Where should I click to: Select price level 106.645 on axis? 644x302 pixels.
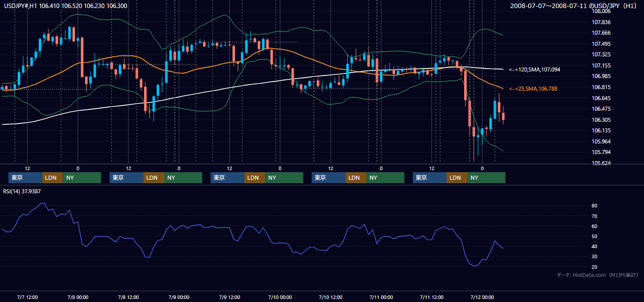point(601,98)
